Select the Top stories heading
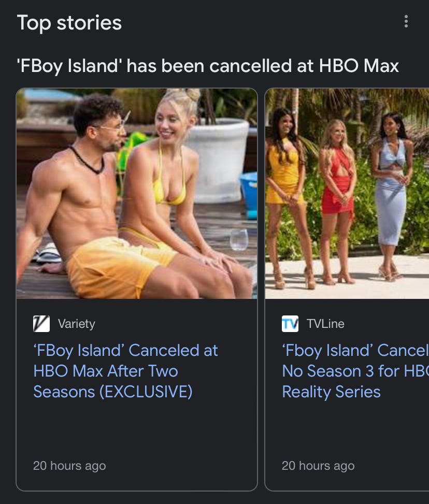 pos(69,23)
